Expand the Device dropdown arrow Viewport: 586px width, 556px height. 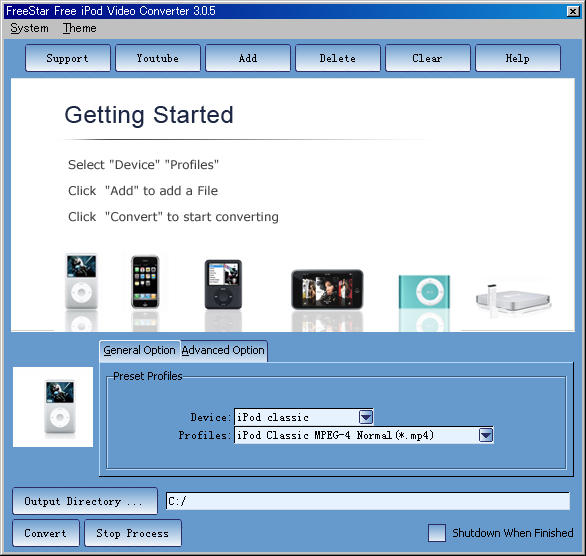pyautogui.click(x=366, y=417)
